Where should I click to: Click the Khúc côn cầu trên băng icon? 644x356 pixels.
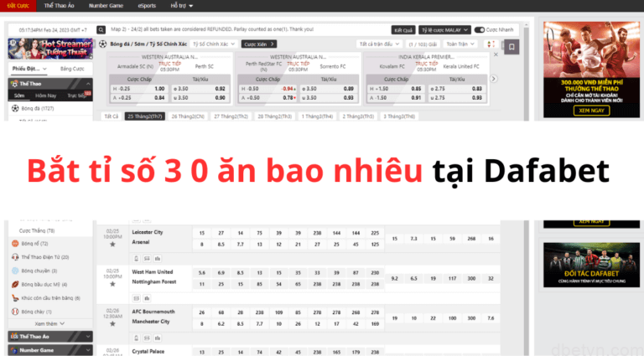[15, 297]
